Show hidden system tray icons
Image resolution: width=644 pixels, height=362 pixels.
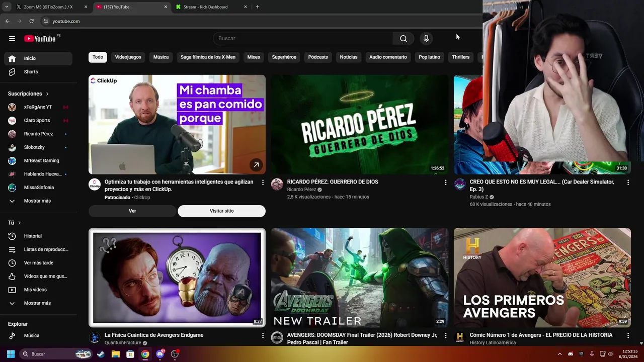click(559, 354)
